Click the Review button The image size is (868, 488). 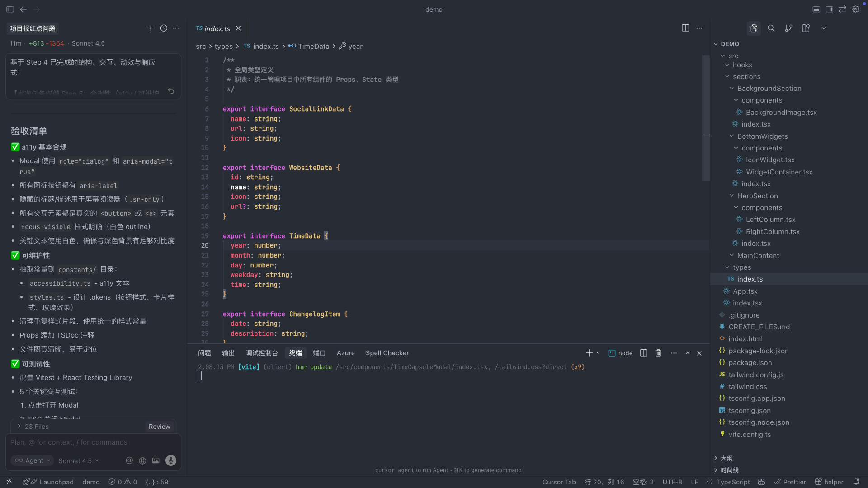[x=159, y=427]
